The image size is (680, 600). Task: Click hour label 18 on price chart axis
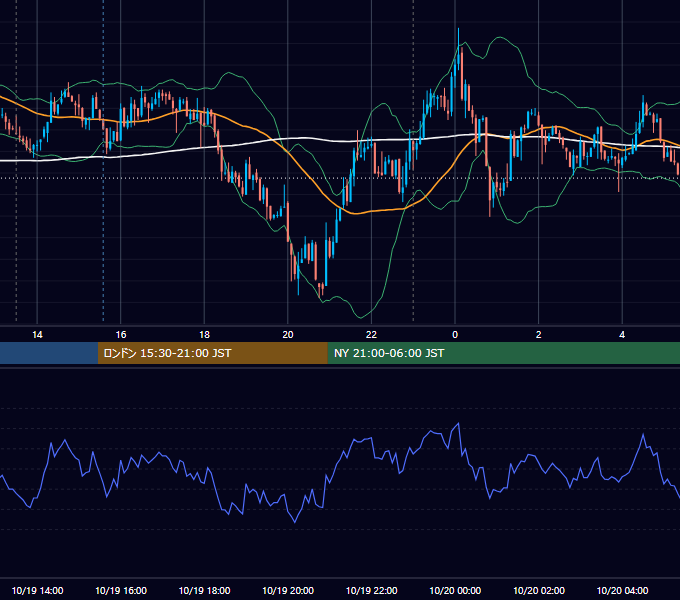204,335
